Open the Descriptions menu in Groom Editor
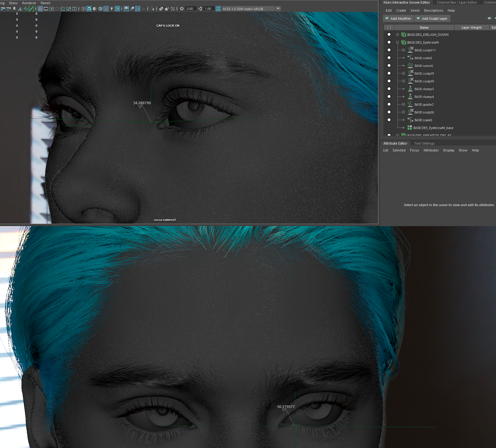This screenshot has height=448, width=496. coord(433,11)
